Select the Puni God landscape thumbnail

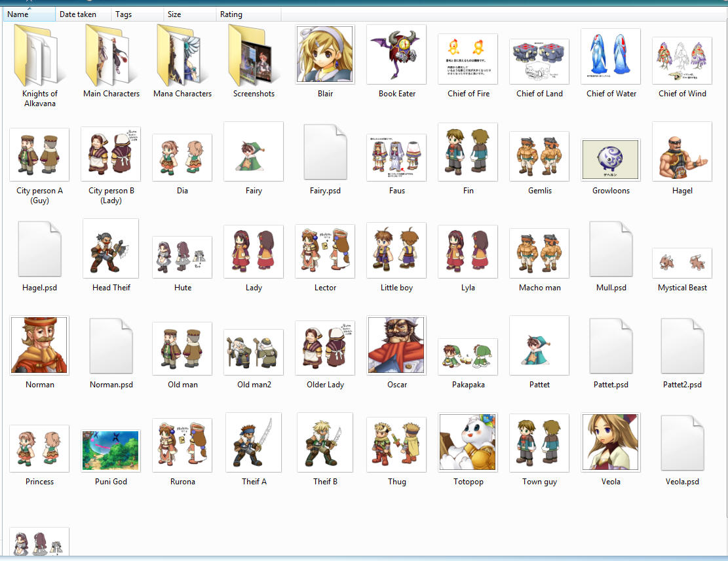point(111,451)
